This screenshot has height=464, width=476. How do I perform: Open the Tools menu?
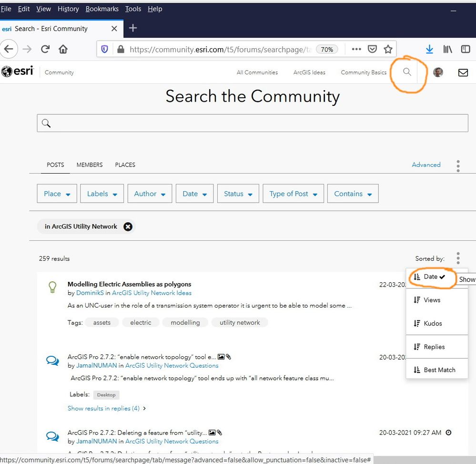[133, 9]
